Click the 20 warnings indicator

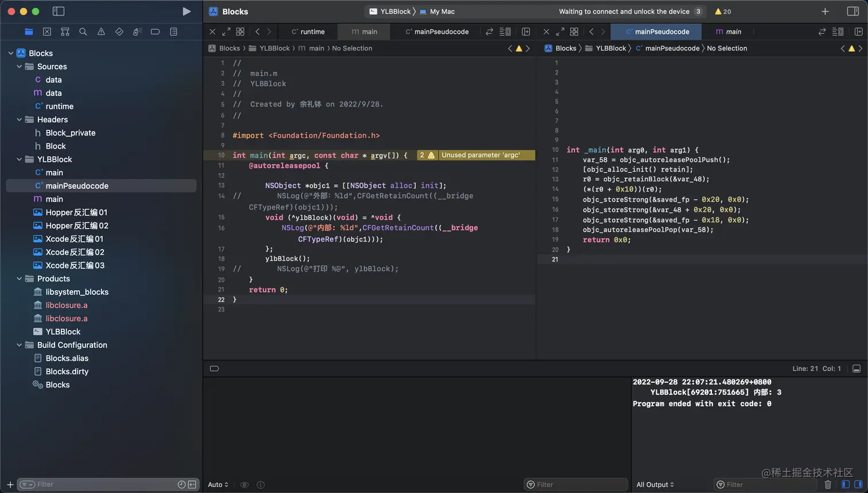pyautogui.click(x=723, y=11)
